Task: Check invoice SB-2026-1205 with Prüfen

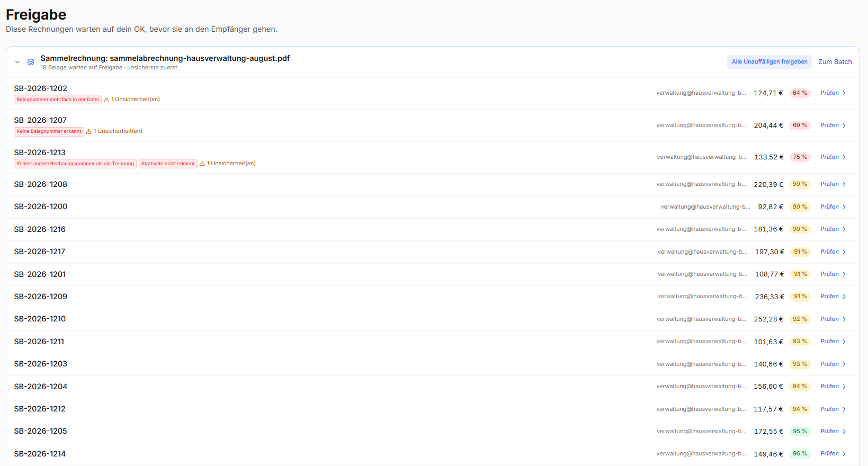Action: 834,432
